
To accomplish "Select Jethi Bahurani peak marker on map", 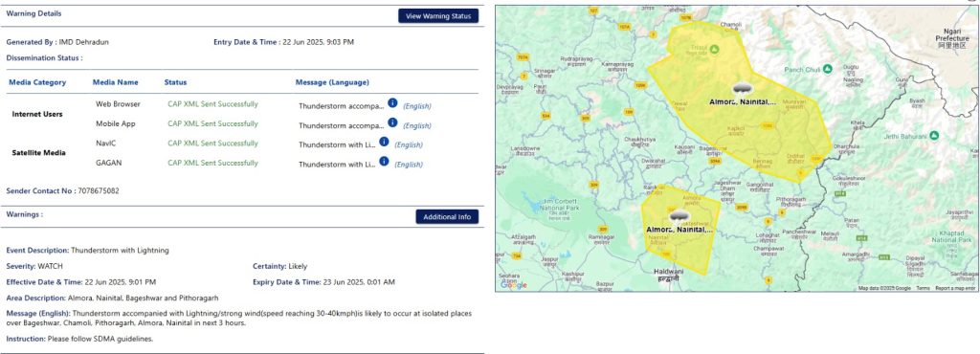I will pos(934,135).
